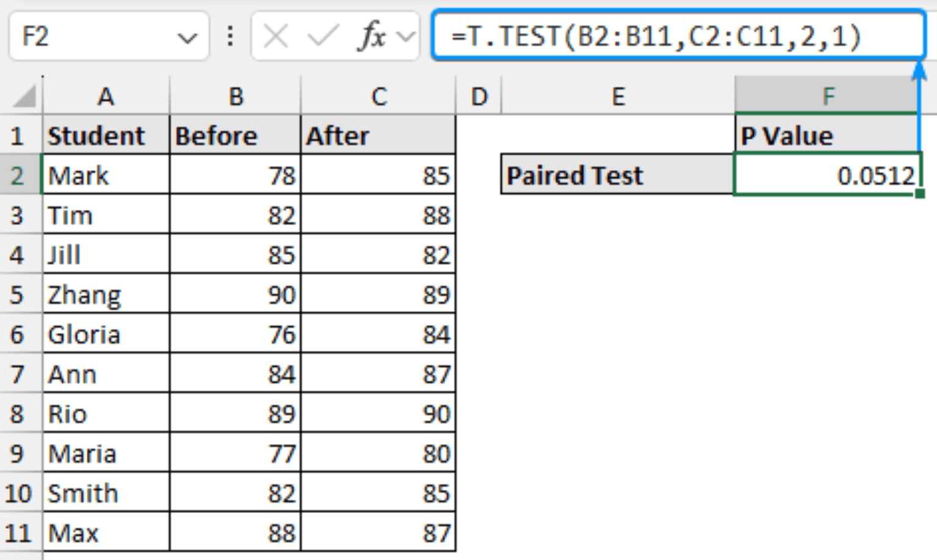Select row 11 header

(x=17, y=534)
